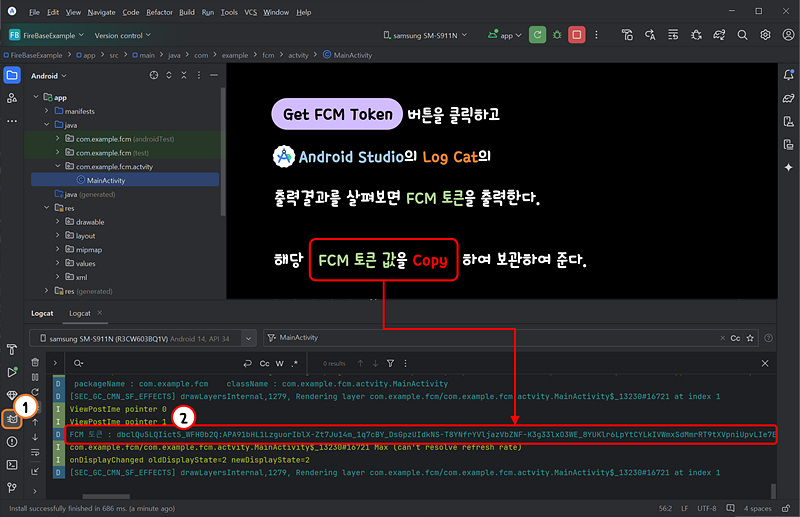Open the Build menu
The image size is (800, 517).
coord(187,12)
